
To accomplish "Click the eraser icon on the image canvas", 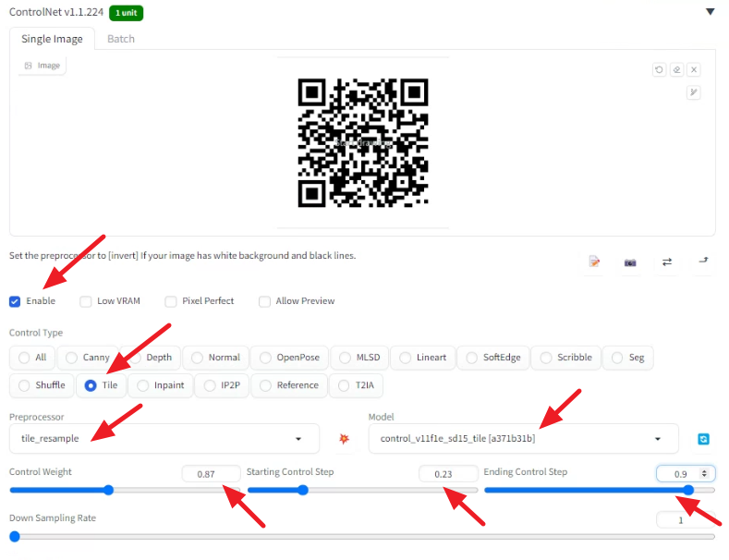I will coord(676,69).
